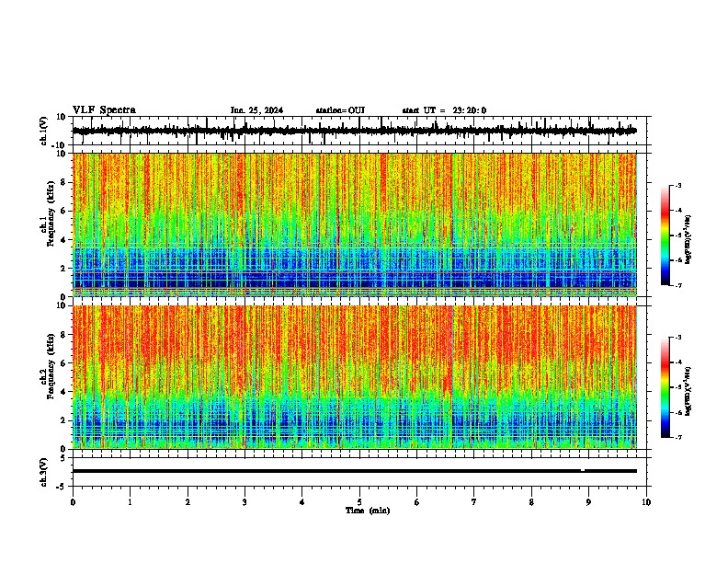Click the 'VLF Spectra' plot title

click(104, 110)
